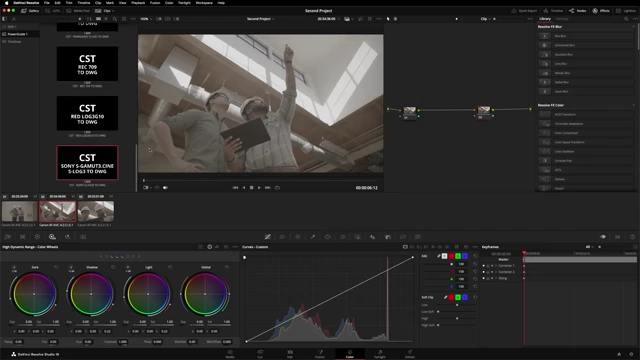Image resolution: width=640 pixels, height=360 pixels.
Task: Select the first clip thumbnail in the strip
Action: pyautogui.click(x=19, y=211)
